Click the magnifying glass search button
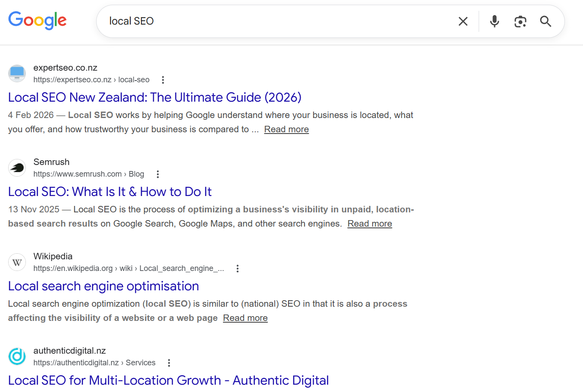The height and width of the screenshot is (392, 583). pos(545,21)
